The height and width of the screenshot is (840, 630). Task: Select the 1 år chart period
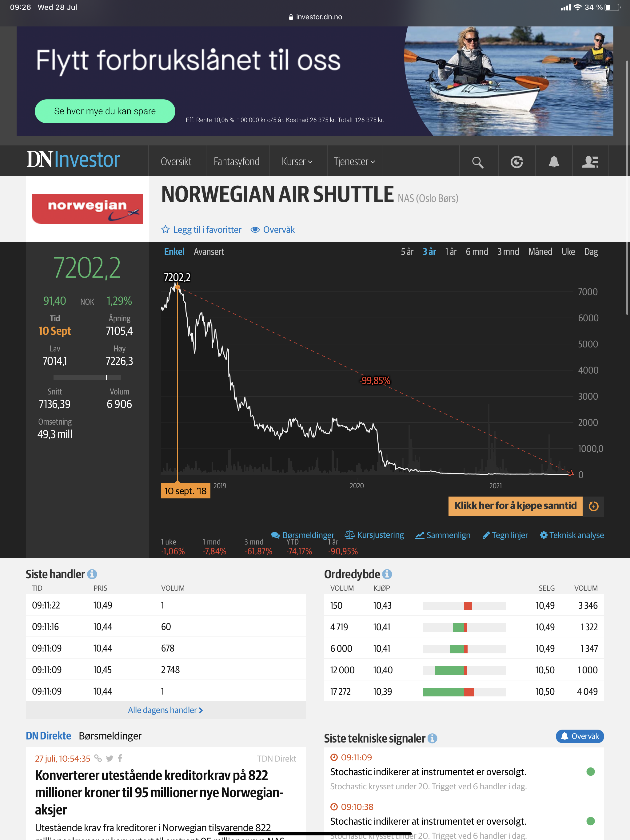(451, 252)
